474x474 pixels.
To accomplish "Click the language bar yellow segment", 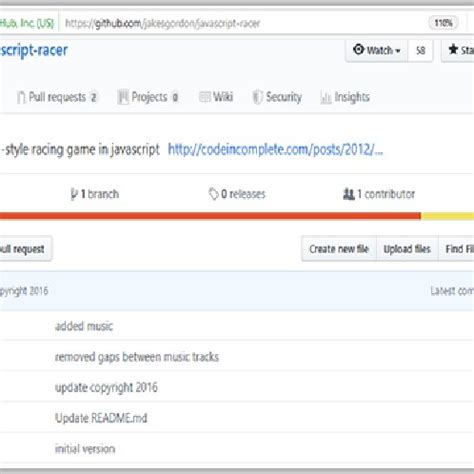I will pos(447,216).
